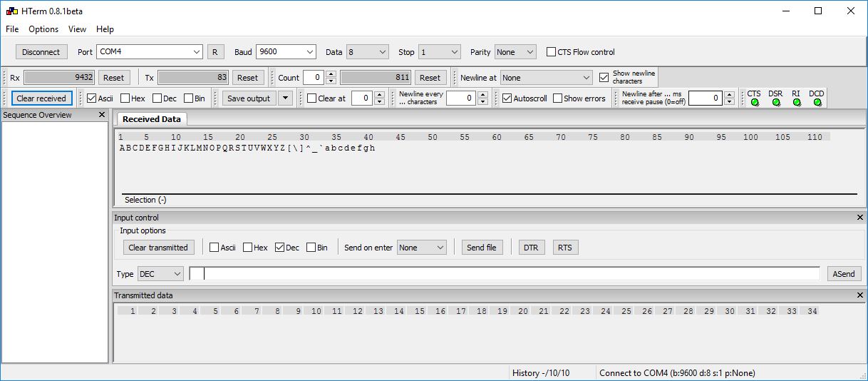The width and height of the screenshot is (868, 381).
Task: Open the Send on enter dropdown
Action: click(x=422, y=248)
